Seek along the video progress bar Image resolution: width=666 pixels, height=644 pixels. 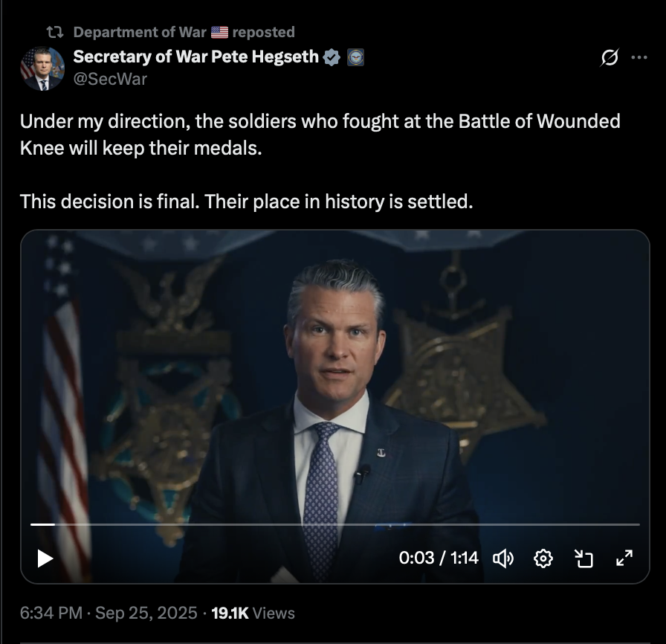[x=334, y=524]
